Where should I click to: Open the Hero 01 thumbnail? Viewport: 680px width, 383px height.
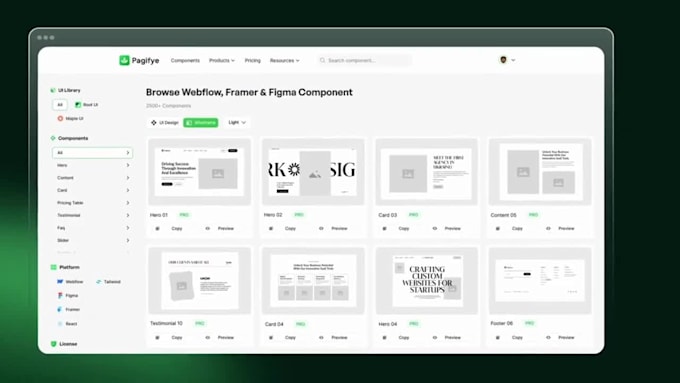click(x=199, y=172)
